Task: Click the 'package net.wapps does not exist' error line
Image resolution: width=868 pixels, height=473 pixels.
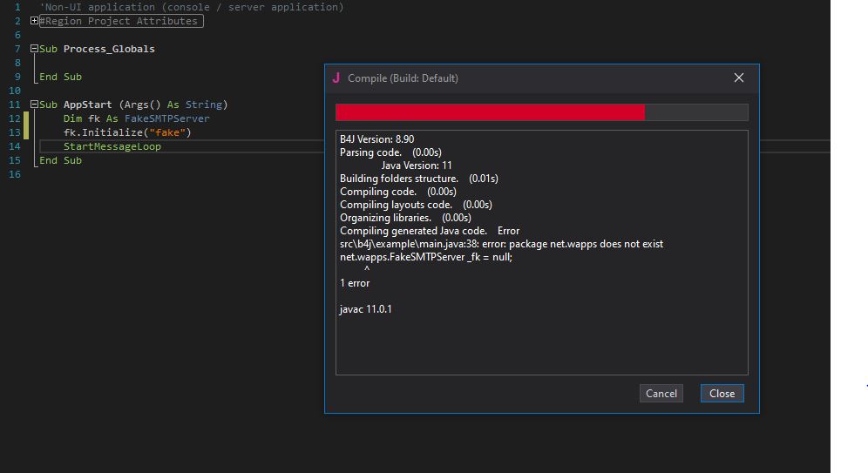Action: tap(501, 244)
